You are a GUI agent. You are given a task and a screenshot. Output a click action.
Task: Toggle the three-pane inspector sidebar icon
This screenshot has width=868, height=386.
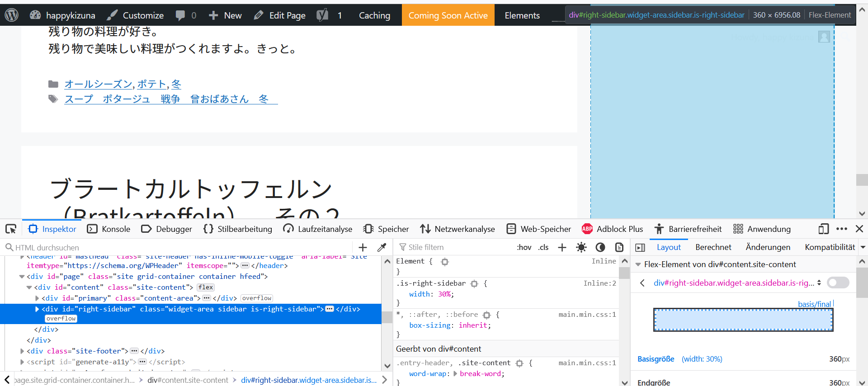pyautogui.click(x=640, y=247)
